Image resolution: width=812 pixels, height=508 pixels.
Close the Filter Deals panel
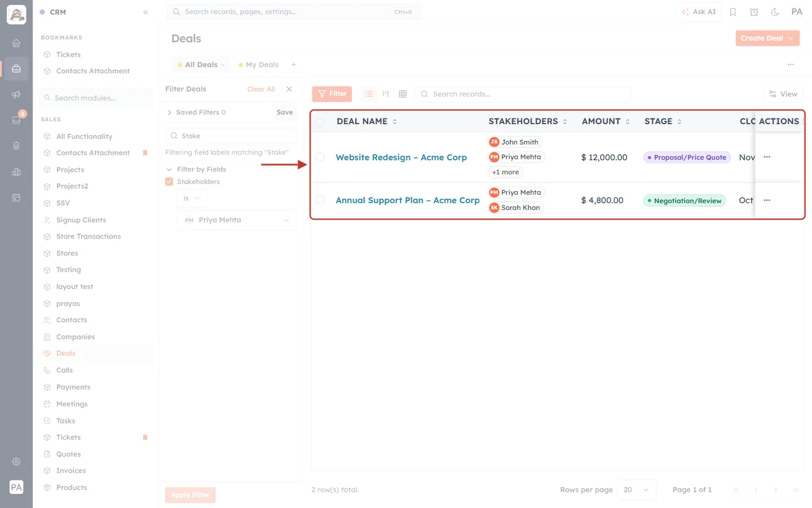tap(289, 89)
